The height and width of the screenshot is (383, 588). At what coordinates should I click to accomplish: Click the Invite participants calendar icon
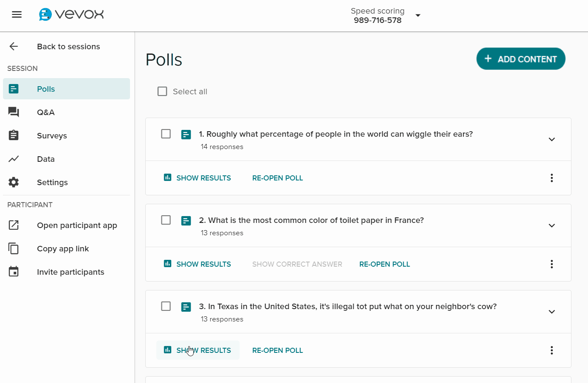[x=14, y=271]
